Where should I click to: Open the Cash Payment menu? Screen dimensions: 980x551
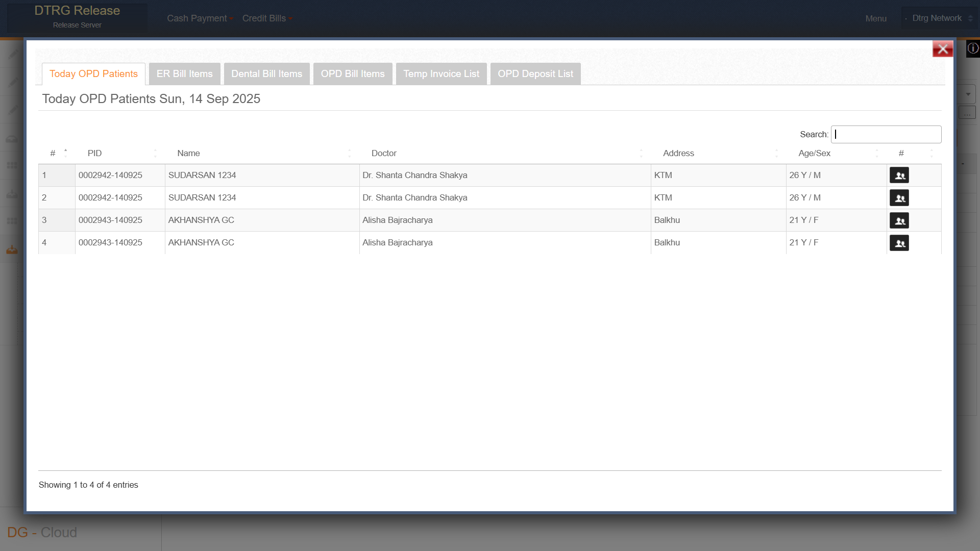pyautogui.click(x=200, y=18)
